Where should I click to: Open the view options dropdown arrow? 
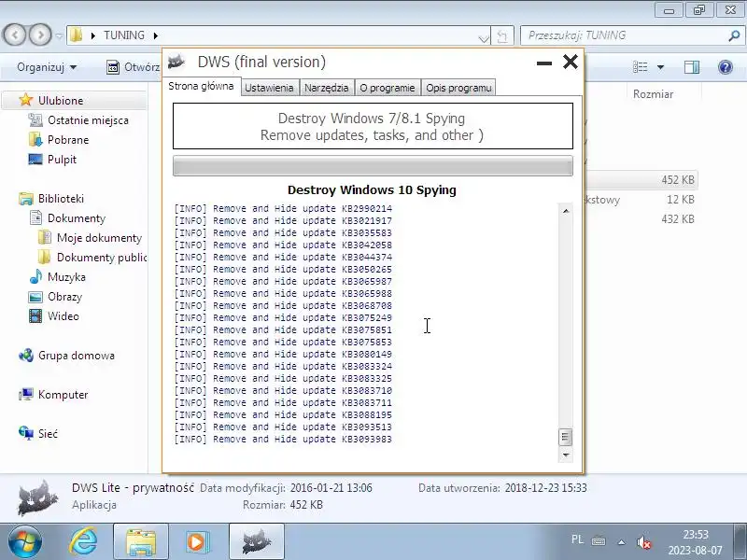660,67
